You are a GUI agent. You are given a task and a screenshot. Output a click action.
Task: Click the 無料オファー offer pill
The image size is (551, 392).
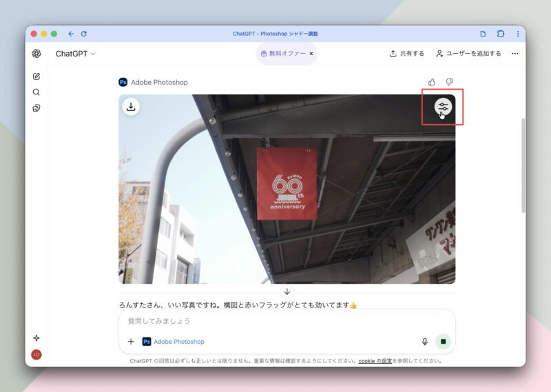coord(282,54)
